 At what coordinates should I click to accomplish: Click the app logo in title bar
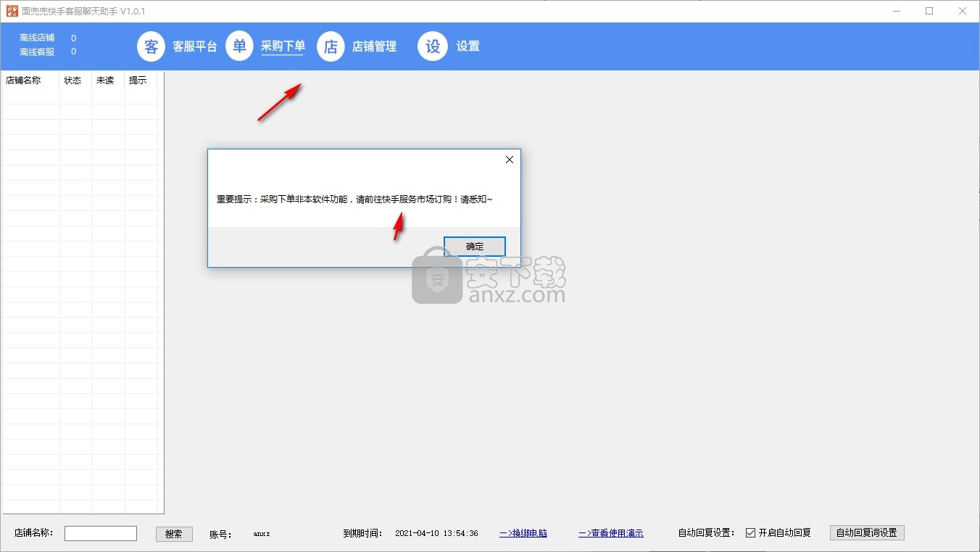tap(11, 12)
